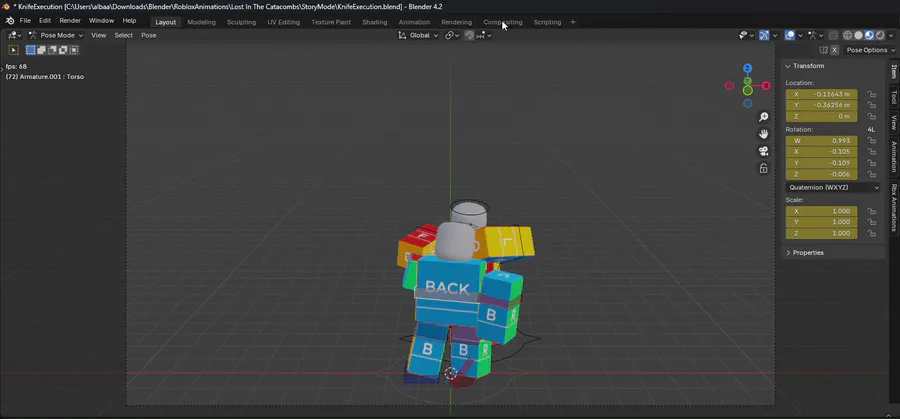Select wireframe viewport shading
Screen dimensions: 900x419
(x=847, y=35)
